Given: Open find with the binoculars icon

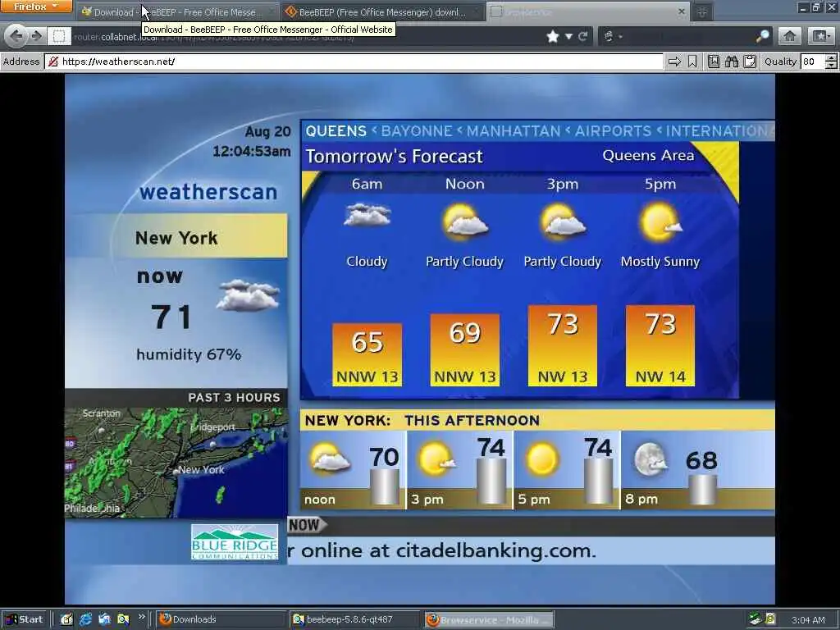Looking at the screenshot, I should point(732,62).
